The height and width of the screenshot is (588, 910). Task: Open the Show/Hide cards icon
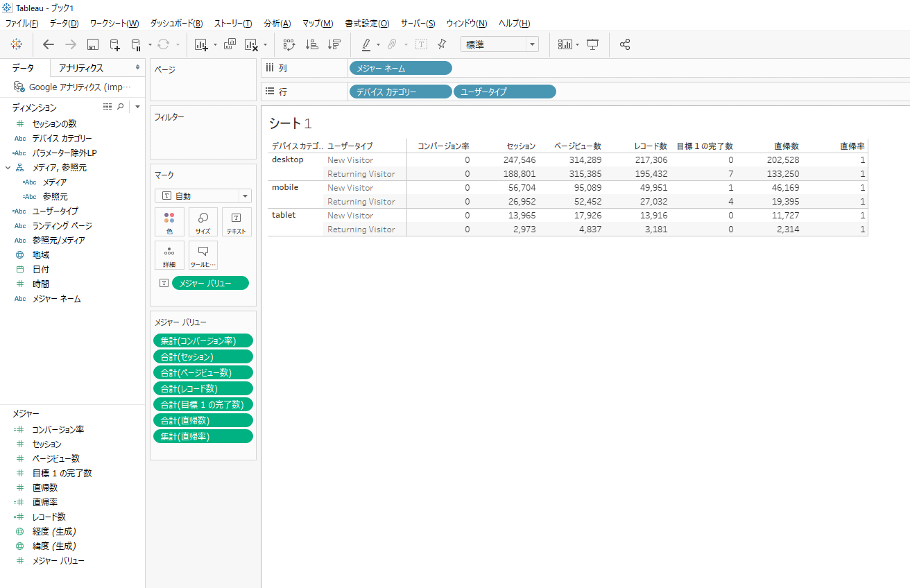pos(565,44)
